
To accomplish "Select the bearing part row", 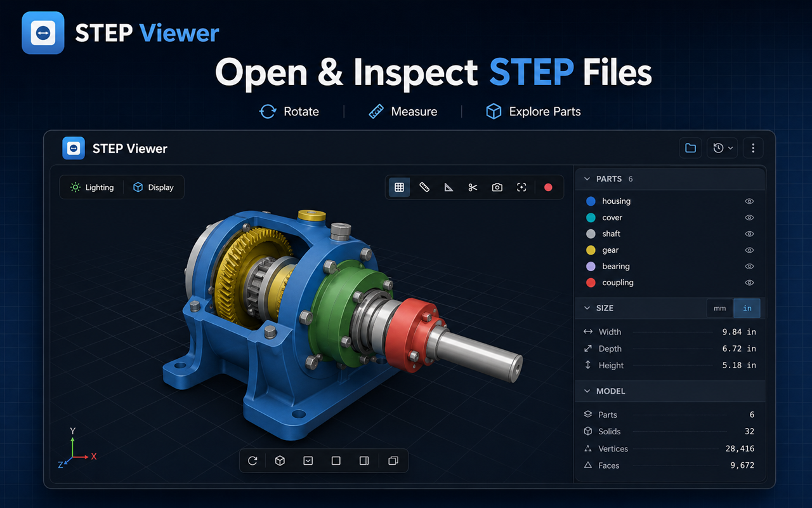I will (x=670, y=267).
